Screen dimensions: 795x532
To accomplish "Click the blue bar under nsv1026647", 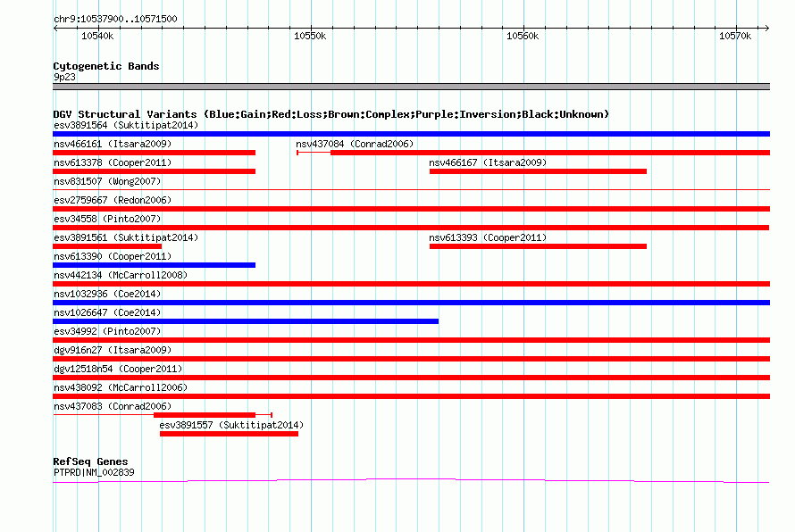I will (x=246, y=321).
